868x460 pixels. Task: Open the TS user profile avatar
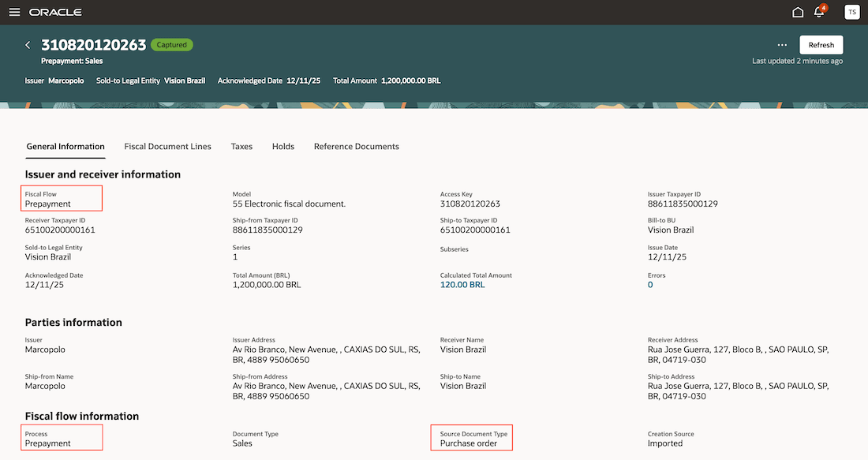[x=851, y=12]
